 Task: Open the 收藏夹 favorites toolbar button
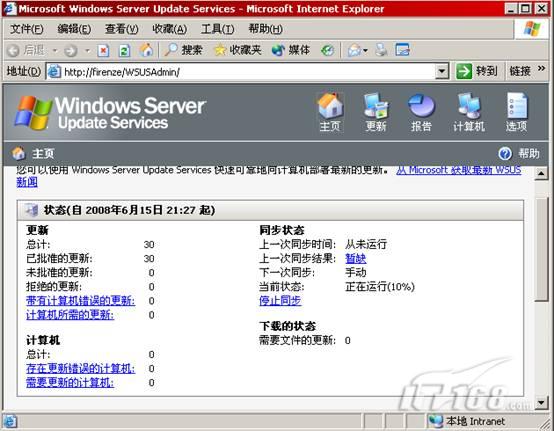[238, 50]
